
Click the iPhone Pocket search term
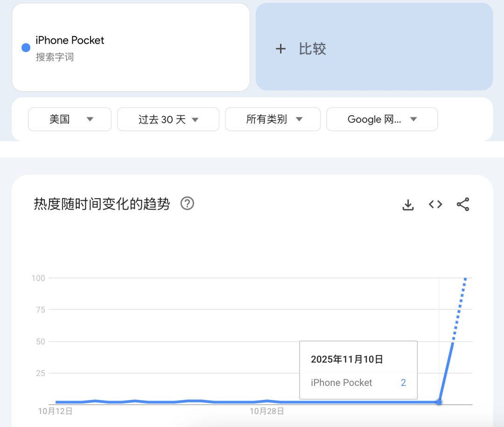[70, 41]
